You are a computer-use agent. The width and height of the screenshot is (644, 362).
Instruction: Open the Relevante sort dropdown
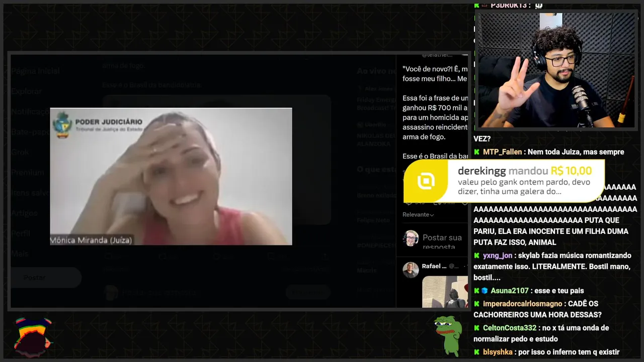coord(418,215)
